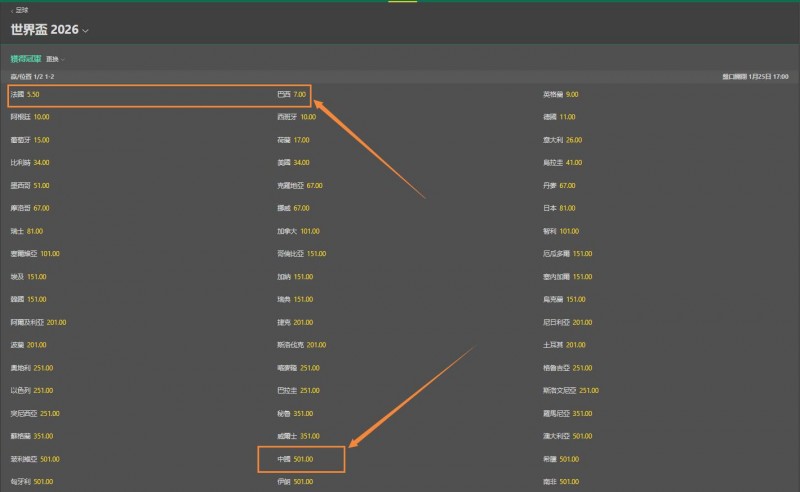The image size is (800, 492).
Task: Click the back arrow next to 足球
Action: click(12, 10)
